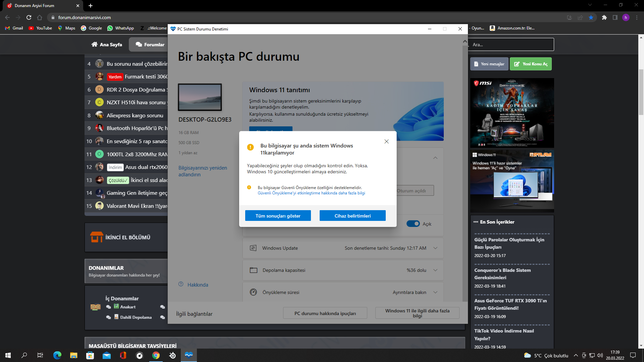The height and width of the screenshot is (362, 644).
Task: Click Yeni Konu Aç button
Action: (531, 64)
